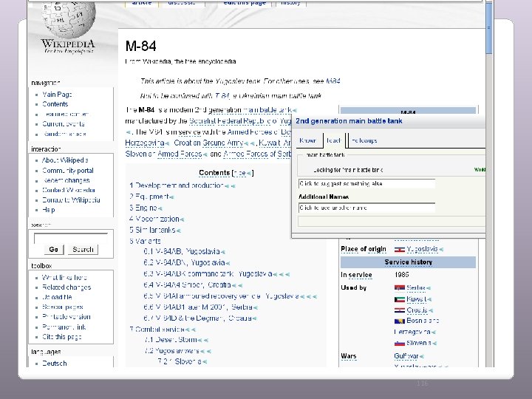Click arrow marker next to Equipment entry
The image size is (532, 399).
coord(171,197)
